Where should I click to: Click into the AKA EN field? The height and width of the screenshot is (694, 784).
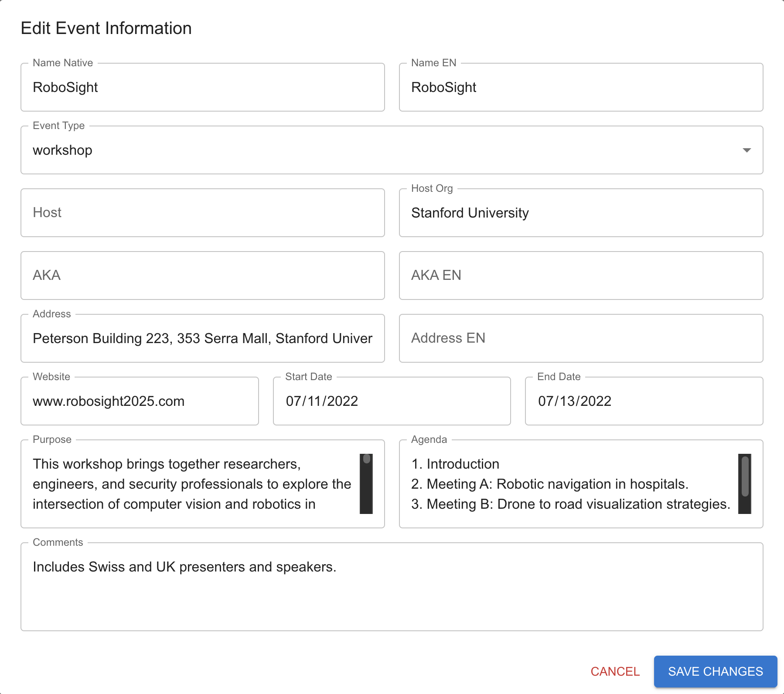pos(581,276)
